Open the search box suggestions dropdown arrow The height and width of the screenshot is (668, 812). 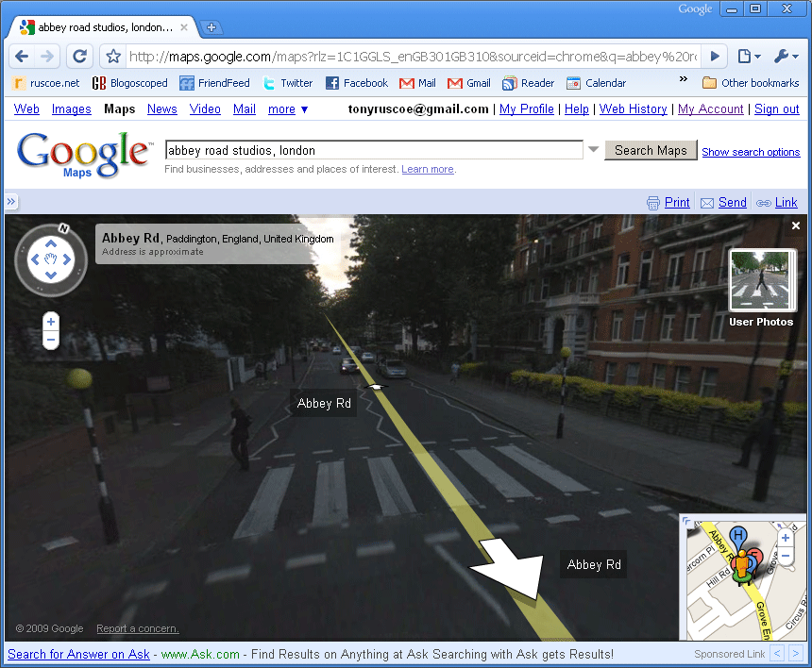(x=594, y=150)
